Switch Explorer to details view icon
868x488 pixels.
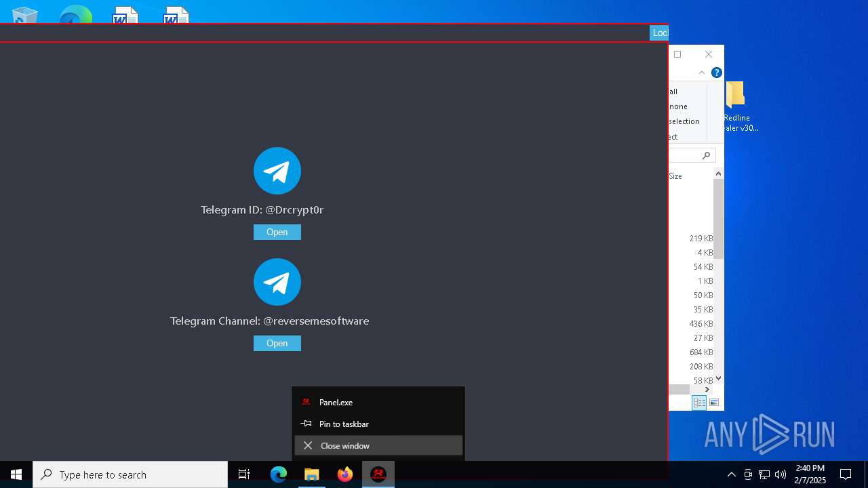pos(699,403)
